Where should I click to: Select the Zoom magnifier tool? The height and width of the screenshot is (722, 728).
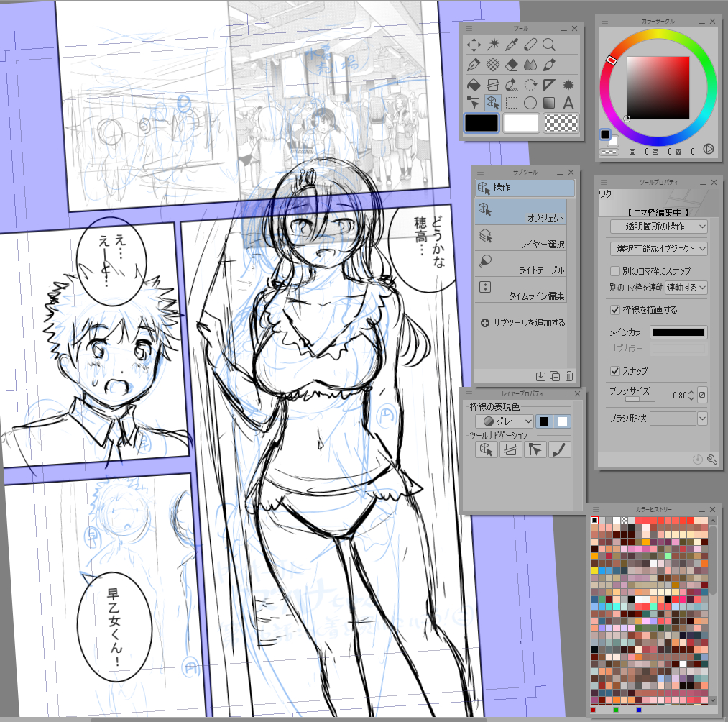pos(549,45)
